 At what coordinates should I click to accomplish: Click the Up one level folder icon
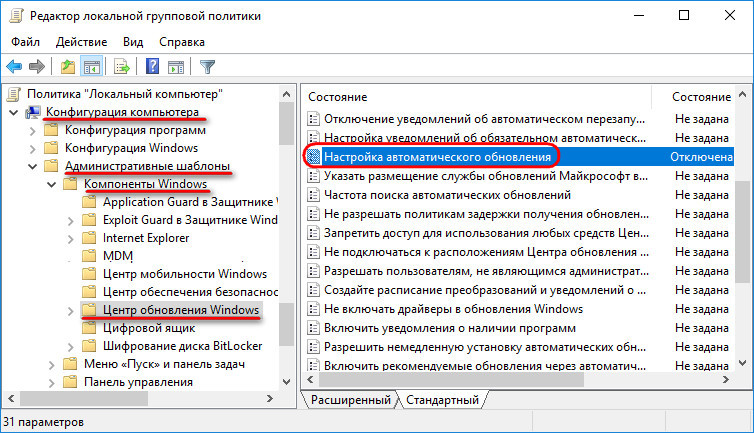[x=68, y=66]
